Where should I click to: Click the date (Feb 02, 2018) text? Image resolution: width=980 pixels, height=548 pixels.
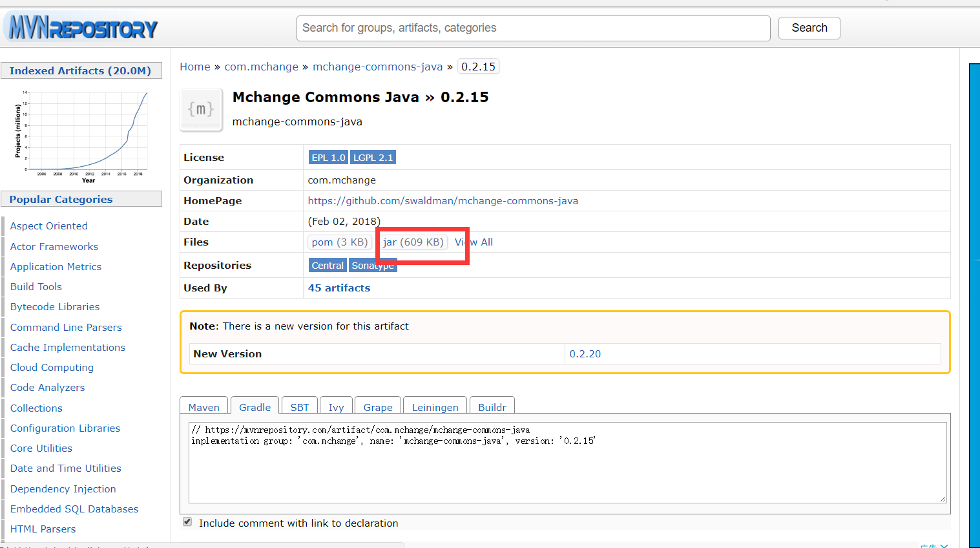(x=344, y=222)
